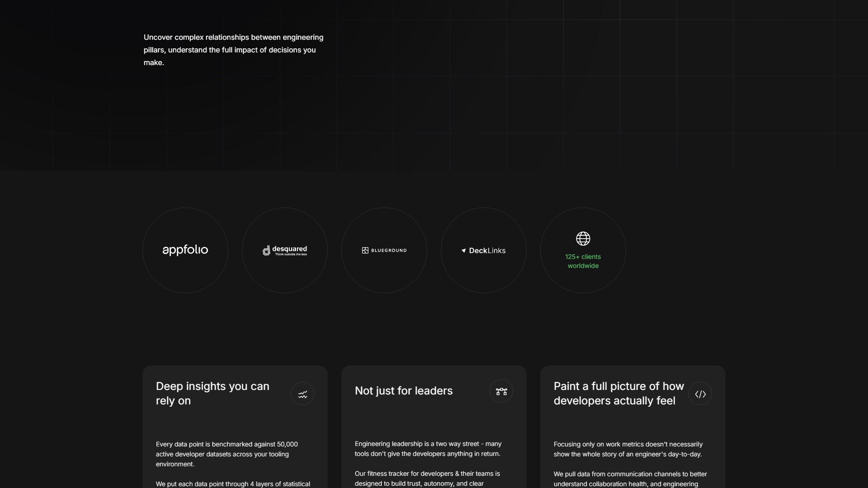Viewport: 868px width, 488px height.
Task: Click the fitness tracker description text
Action: coord(427,478)
